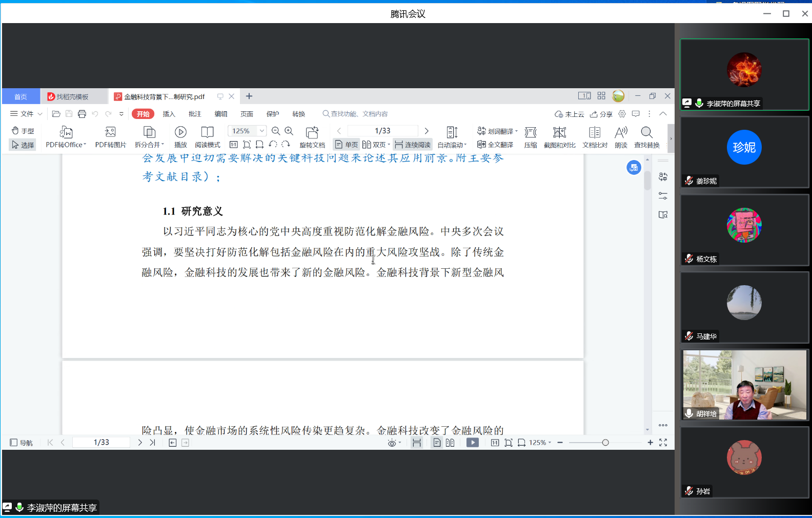812x518 pixels.
Task: Open the 截图和对比 screenshot tool
Action: (559, 132)
